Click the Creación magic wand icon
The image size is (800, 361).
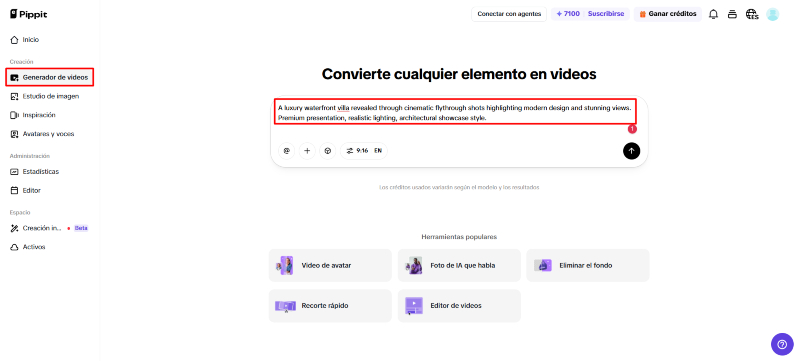[x=14, y=228]
